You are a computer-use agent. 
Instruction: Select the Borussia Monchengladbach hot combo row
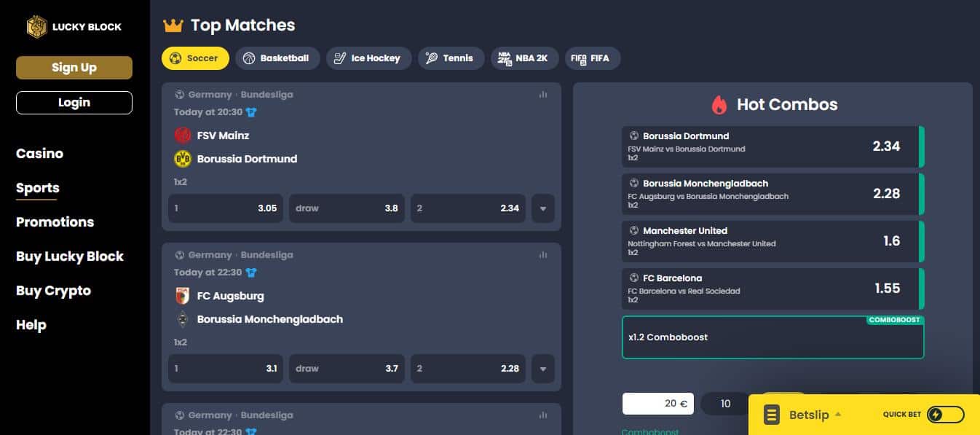point(773,194)
